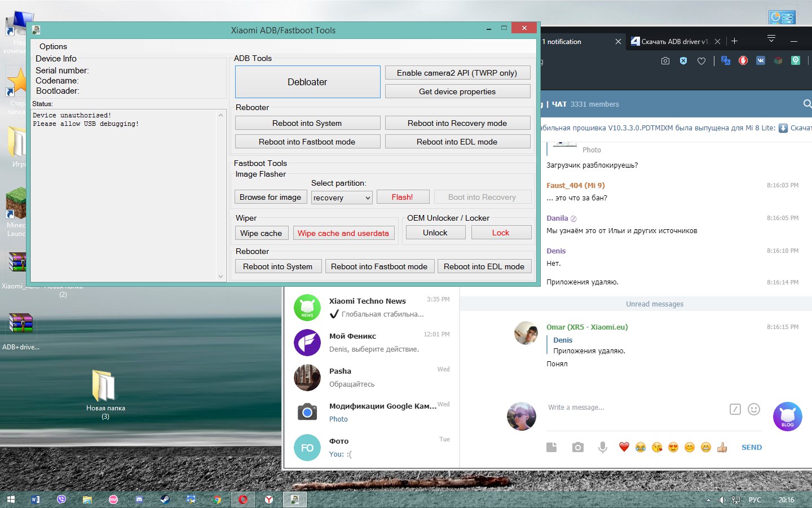The width and height of the screenshot is (812, 508).
Task: Click РУС language indicator in tray
Action: (754, 500)
